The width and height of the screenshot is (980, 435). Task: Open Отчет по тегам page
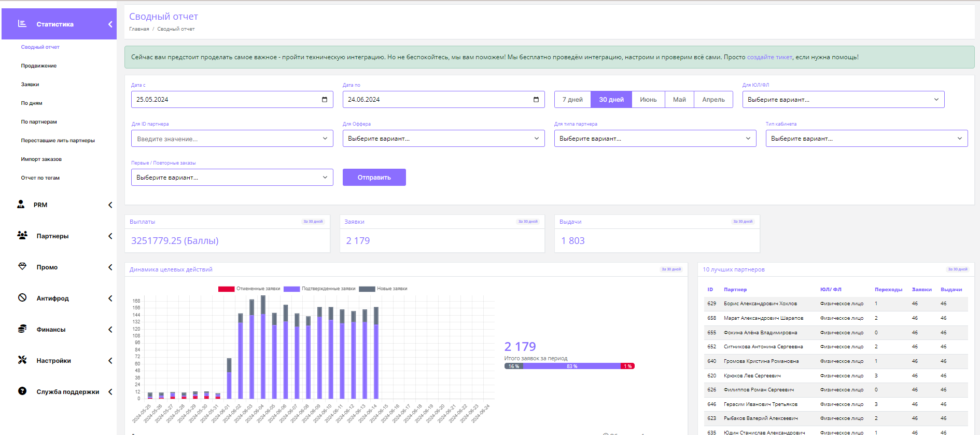click(x=40, y=178)
